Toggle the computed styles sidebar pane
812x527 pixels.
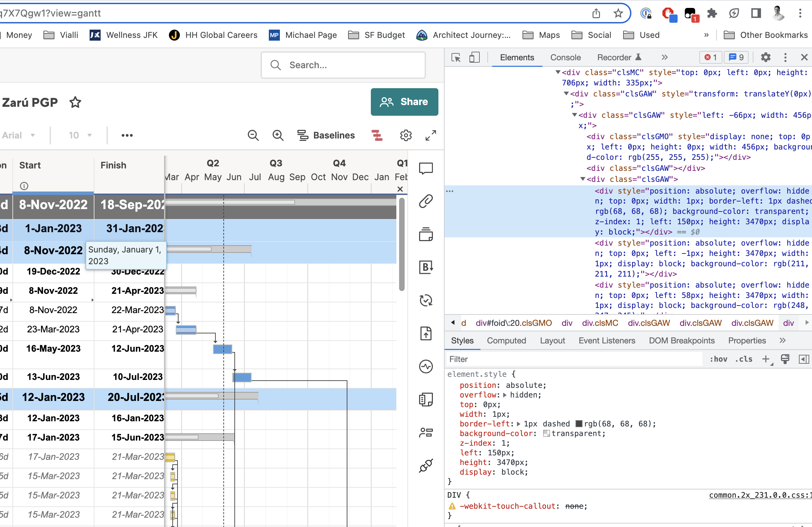[x=803, y=359]
